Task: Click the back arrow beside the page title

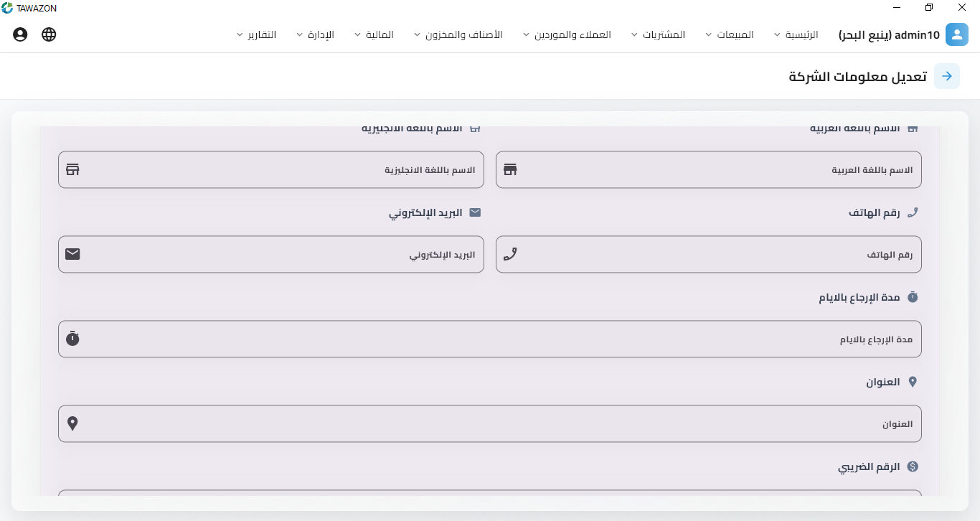Action: pyautogui.click(x=946, y=76)
